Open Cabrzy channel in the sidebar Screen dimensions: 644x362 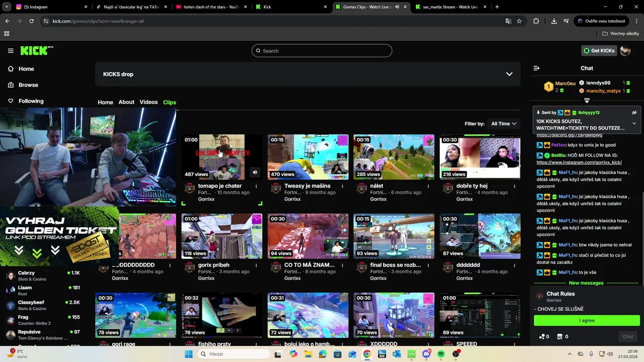click(43, 276)
